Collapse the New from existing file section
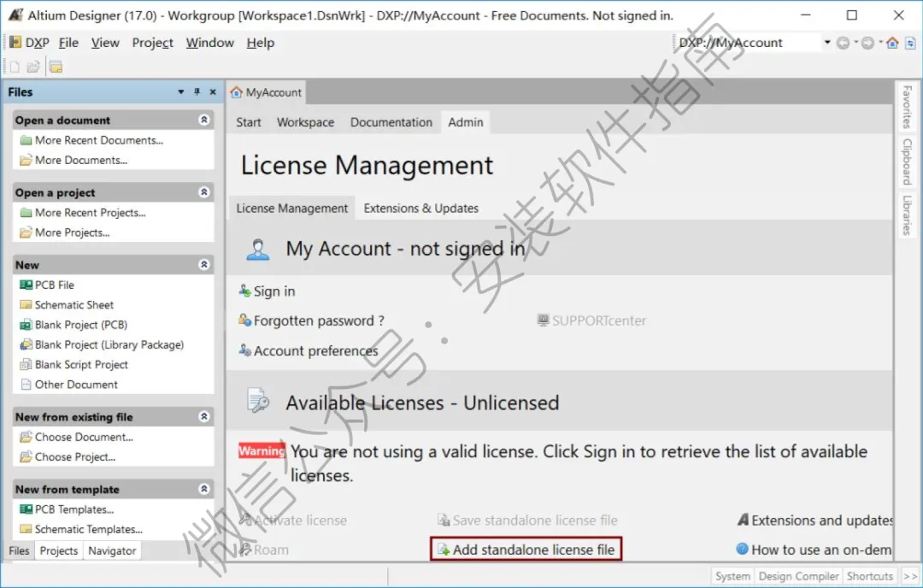923x588 pixels. pyautogui.click(x=203, y=416)
